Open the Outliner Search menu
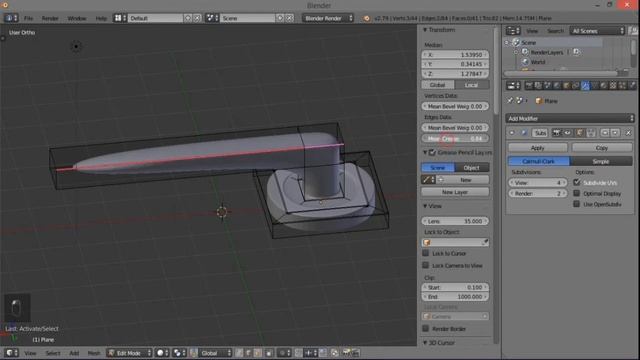The height and width of the screenshot is (360, 640). point(555,31)
